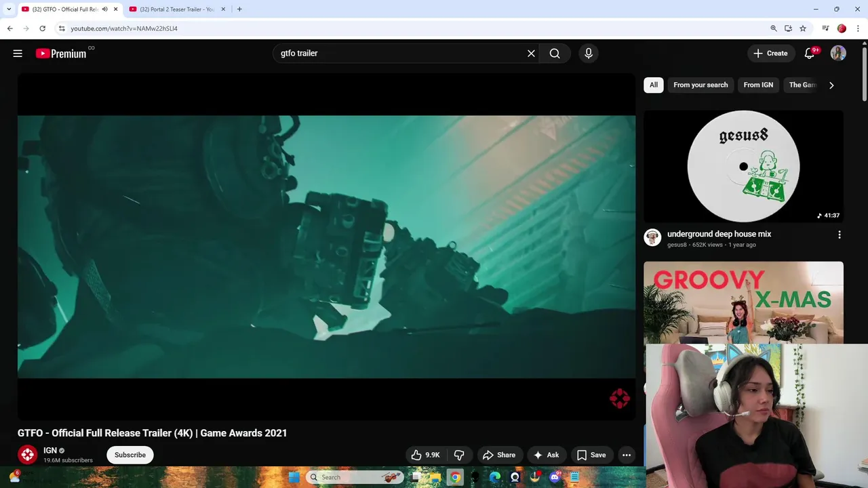Open File Explorer from the taskbar
Screen dimensions: 868x488
click(x=435, y=477)
